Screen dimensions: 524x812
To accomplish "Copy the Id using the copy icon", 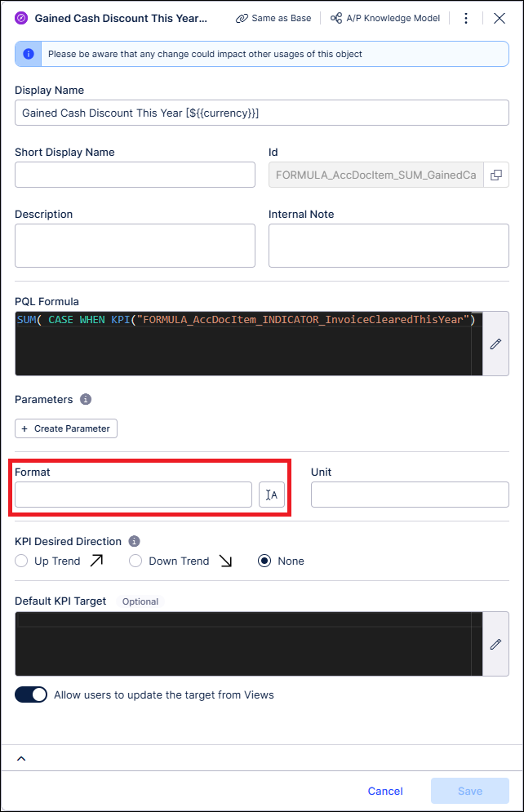I will [496, 175].
